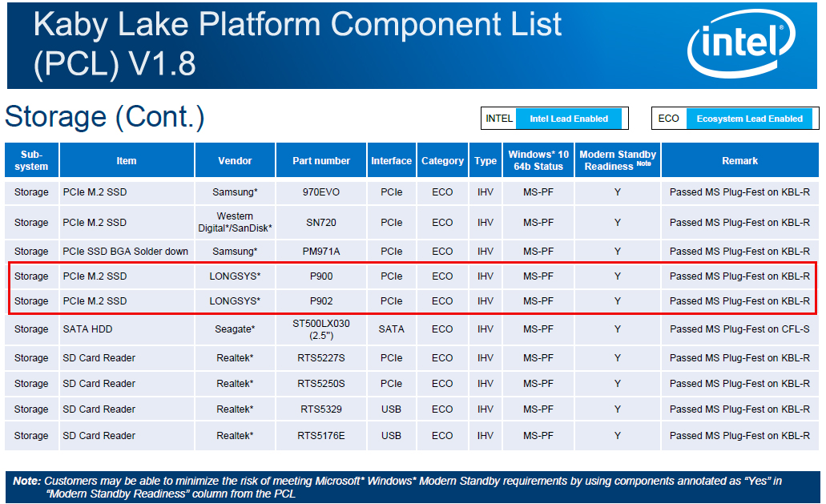The height and width of the screenshot is (504, 826).
Task: Click 'Y' readiness in the RTS5227S row
Action: pos(618,357)
